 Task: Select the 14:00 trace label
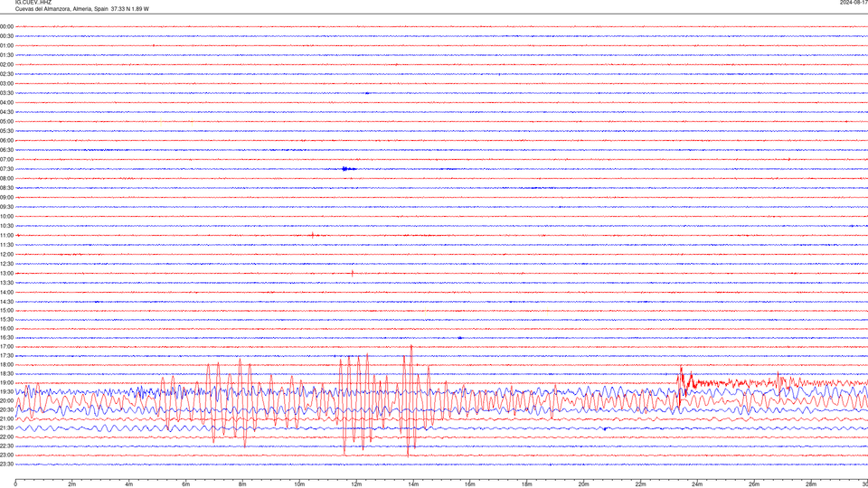(6, 292)
